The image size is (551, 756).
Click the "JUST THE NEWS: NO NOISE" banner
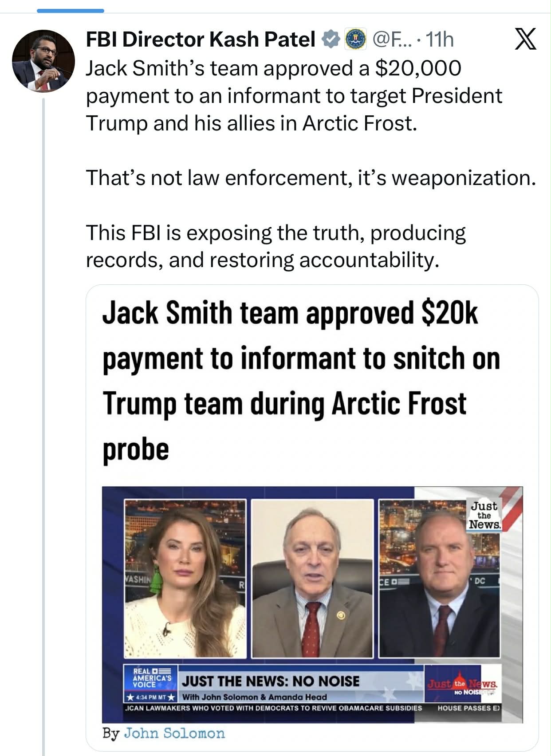(x=271, y=681)
